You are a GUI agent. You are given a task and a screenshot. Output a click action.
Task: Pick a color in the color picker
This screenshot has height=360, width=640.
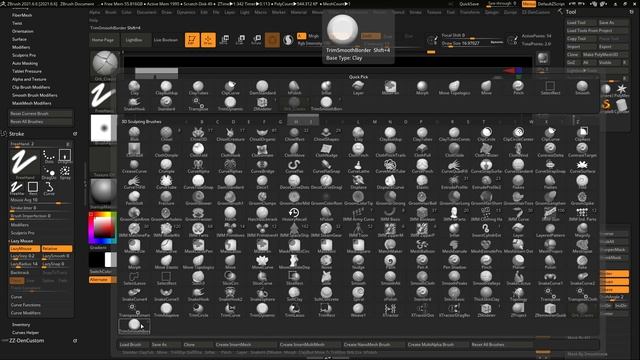pyautogui.click(x=102, y=227)
